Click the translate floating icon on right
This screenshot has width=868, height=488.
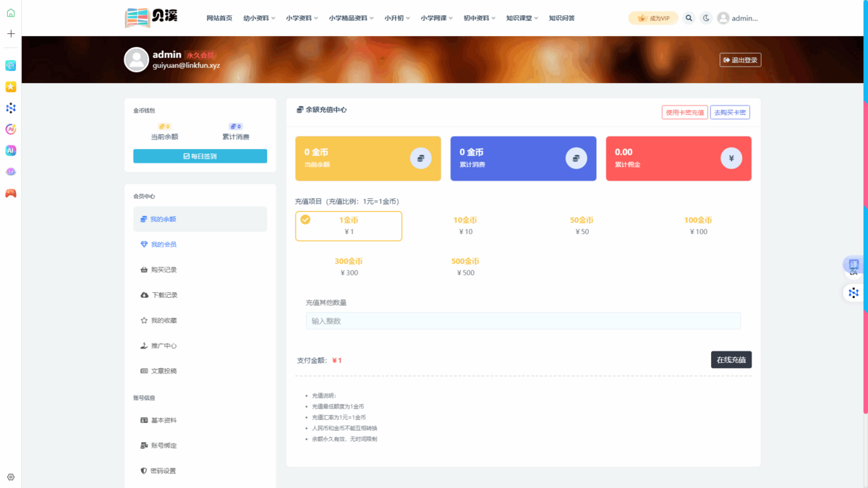click(854, 265)
